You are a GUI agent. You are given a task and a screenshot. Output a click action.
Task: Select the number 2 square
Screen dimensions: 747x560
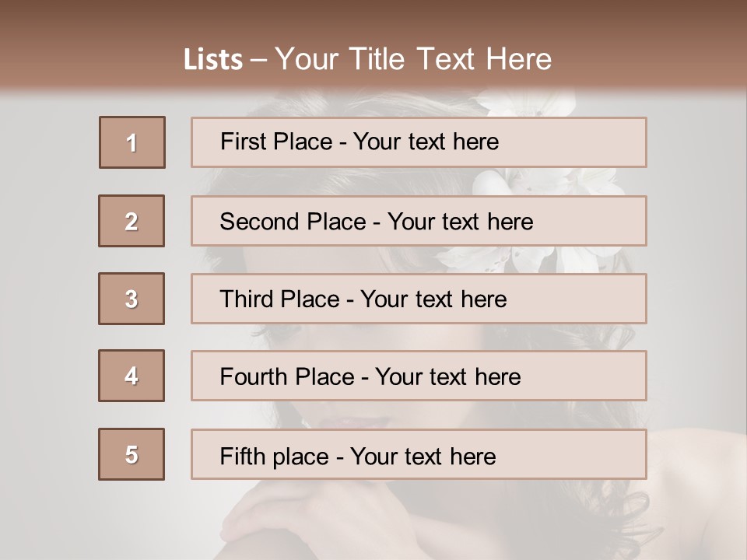132,221
